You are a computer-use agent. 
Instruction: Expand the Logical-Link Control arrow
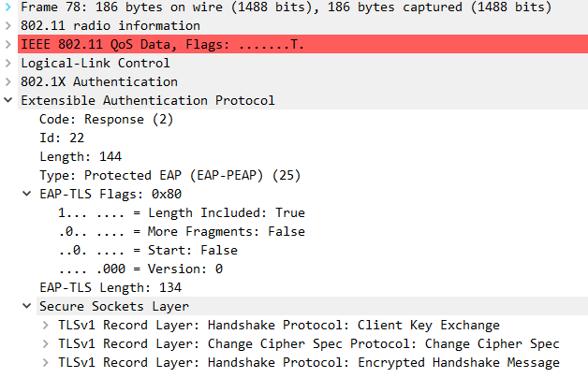tap(9, 63)
